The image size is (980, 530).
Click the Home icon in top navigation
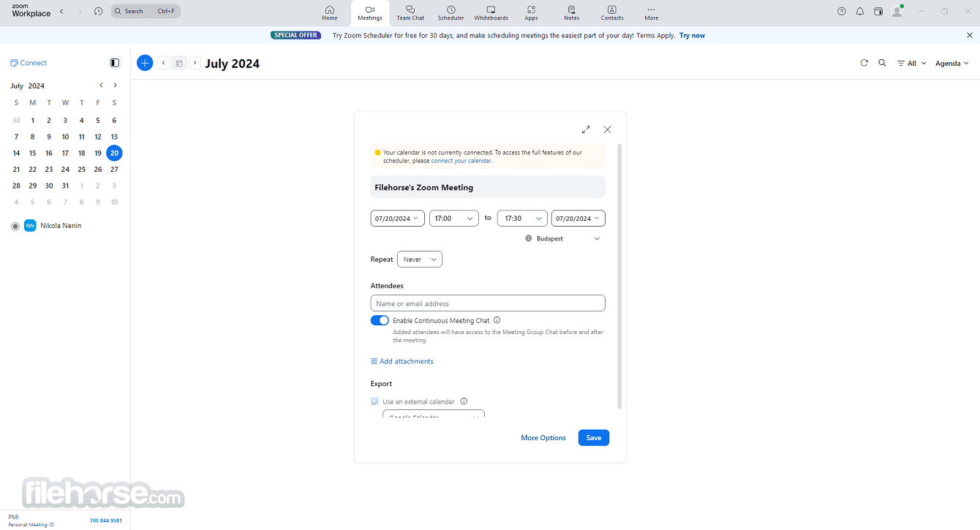tap(330, 12)
